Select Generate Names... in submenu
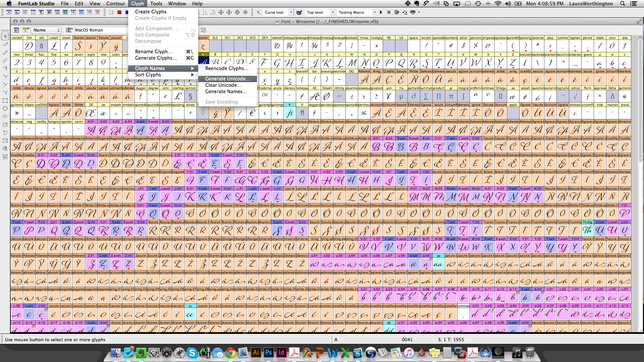644x362 pixels. pos(227,92)
